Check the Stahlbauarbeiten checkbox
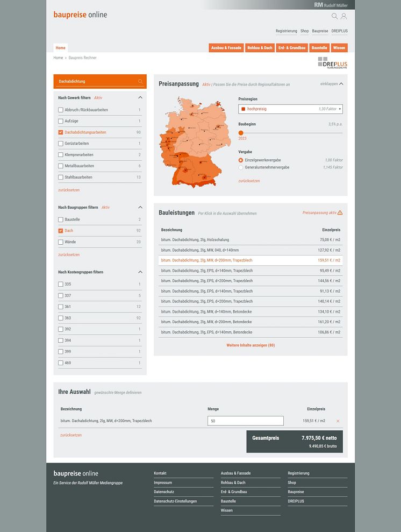This screenshot has height=532, width=401. pyautogui.click(x=61, y=177)
